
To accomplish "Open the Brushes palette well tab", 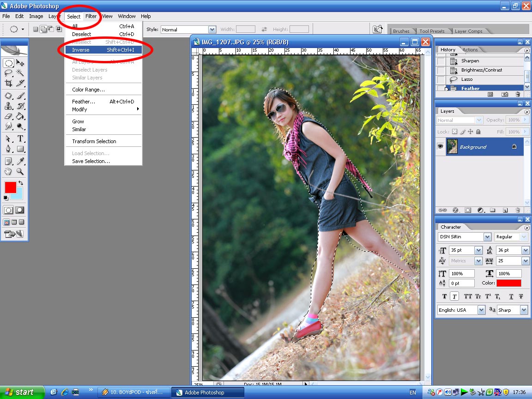I will [x=401, y=31].
